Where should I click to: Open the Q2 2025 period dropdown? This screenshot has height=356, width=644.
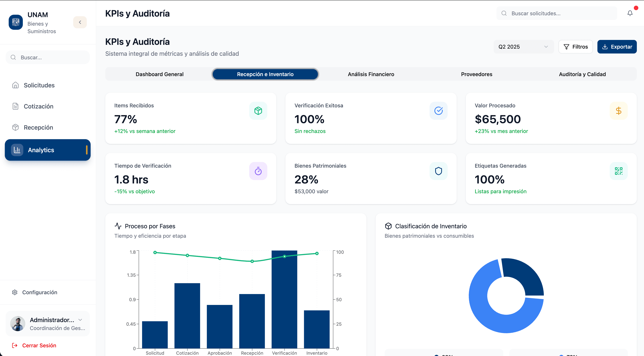(523, 47)
